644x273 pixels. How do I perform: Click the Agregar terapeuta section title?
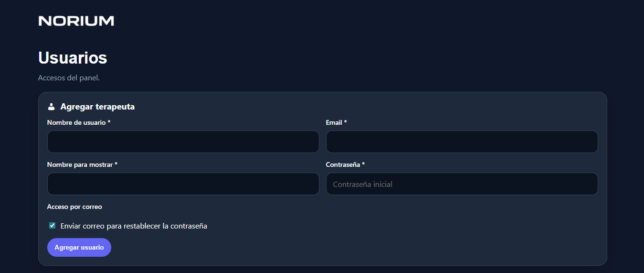(x=97, y=107)
